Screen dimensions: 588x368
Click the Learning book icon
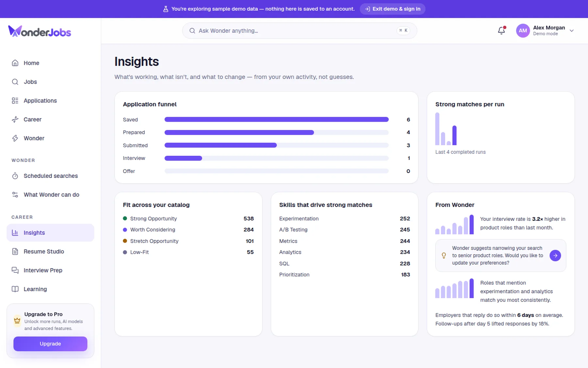click(x=15, y=289)
